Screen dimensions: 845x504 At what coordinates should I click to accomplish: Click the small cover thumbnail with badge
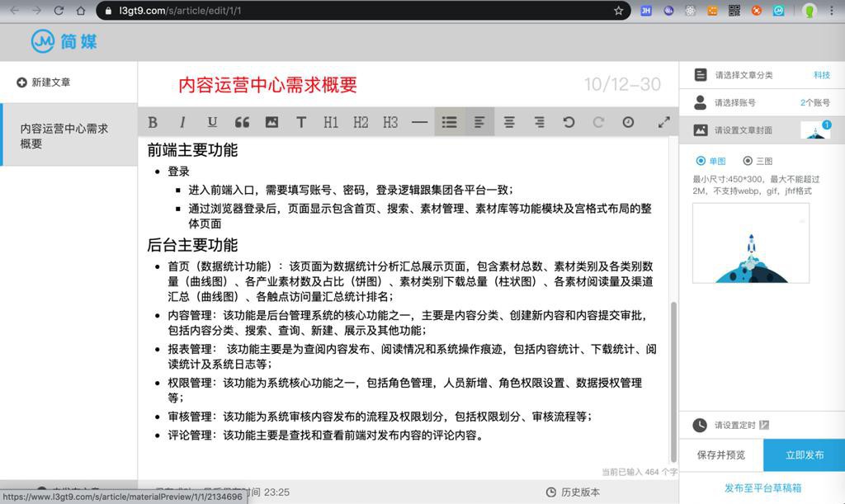815,130
